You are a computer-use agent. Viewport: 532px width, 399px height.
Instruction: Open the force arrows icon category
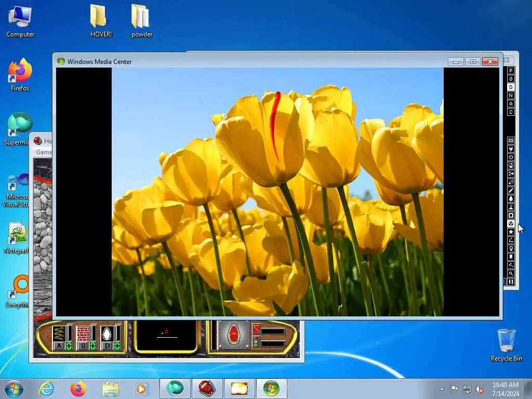pyautogui.click(x=511, y=174)
